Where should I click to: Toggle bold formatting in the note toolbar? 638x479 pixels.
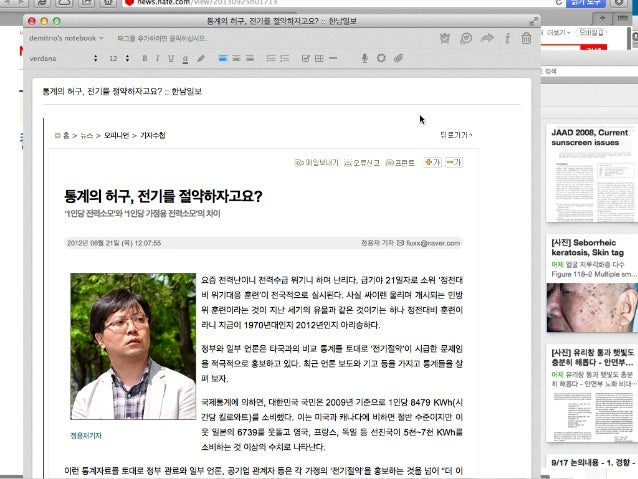coord(144,59)
